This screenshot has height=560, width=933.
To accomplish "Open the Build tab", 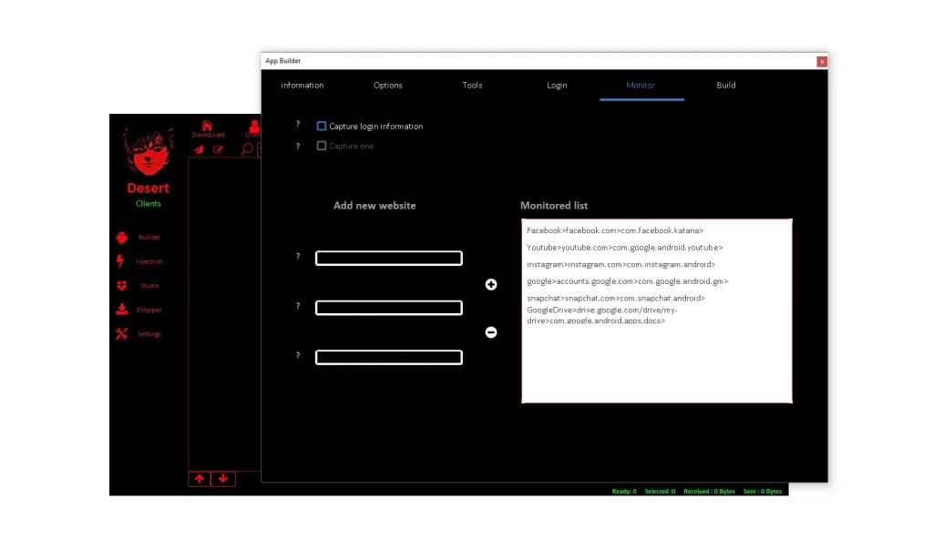I will click(725, 85).
